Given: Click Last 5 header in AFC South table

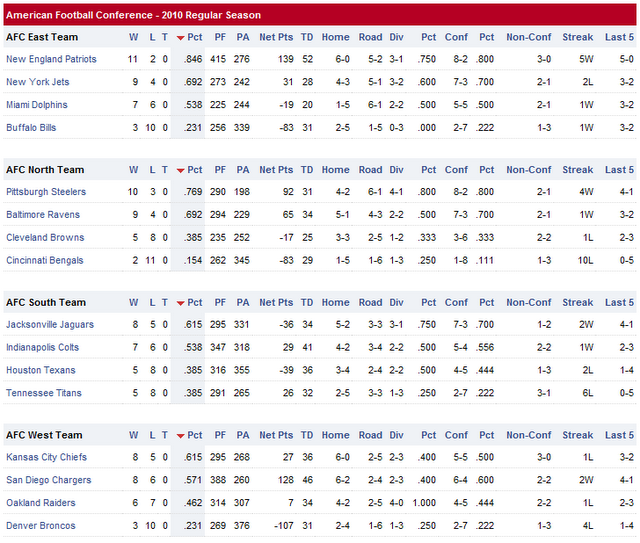Looking at the screenshot, I should [x=619, y=302].
